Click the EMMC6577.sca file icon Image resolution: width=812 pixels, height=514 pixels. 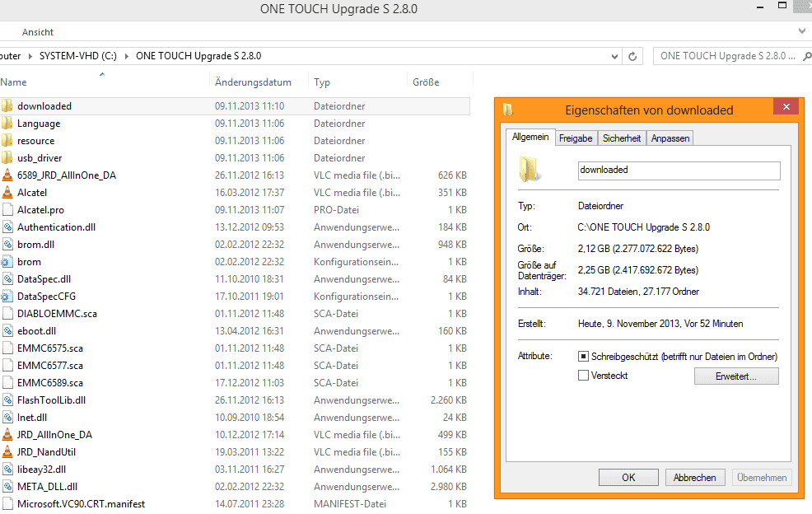tap(7, 366)
